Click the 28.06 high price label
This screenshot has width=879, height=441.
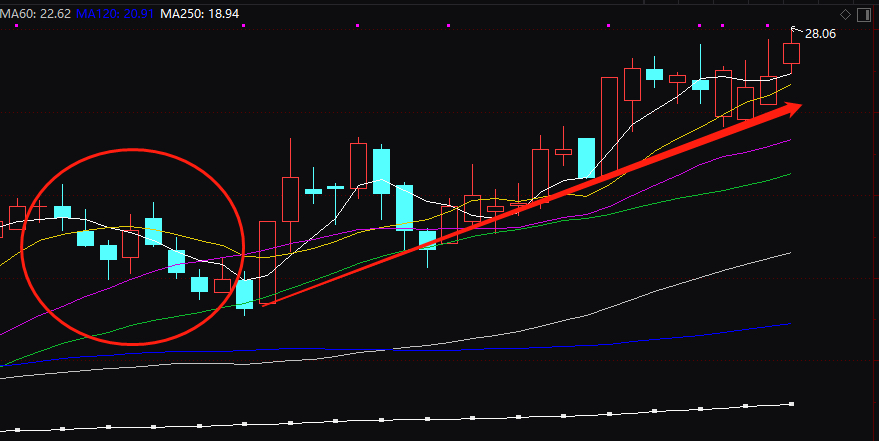(x=820, y=34)
